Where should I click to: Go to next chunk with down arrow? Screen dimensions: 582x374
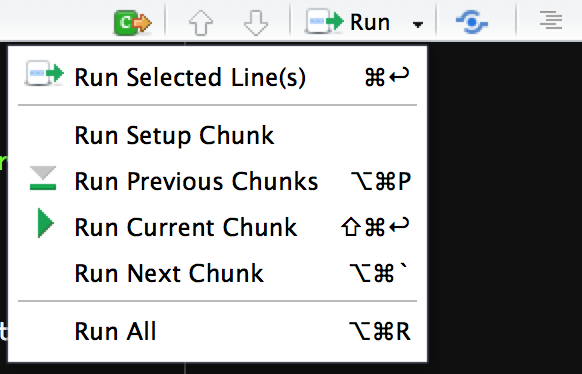[256, 23]
